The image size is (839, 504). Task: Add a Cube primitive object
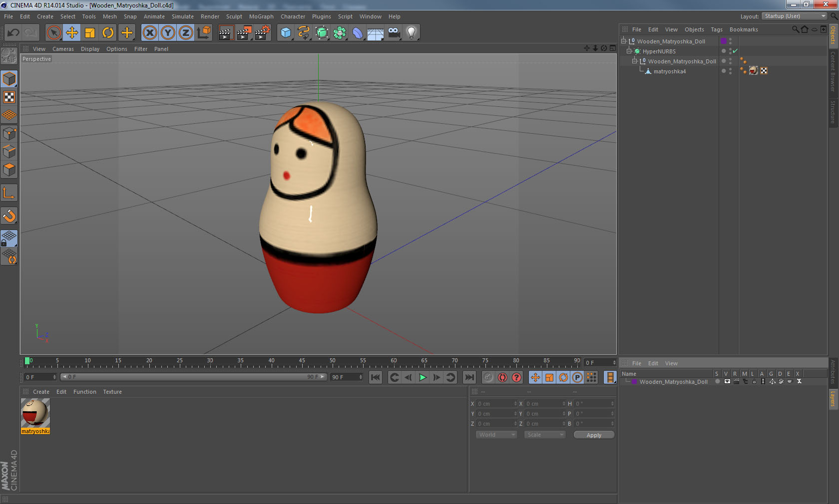(286, 33)
